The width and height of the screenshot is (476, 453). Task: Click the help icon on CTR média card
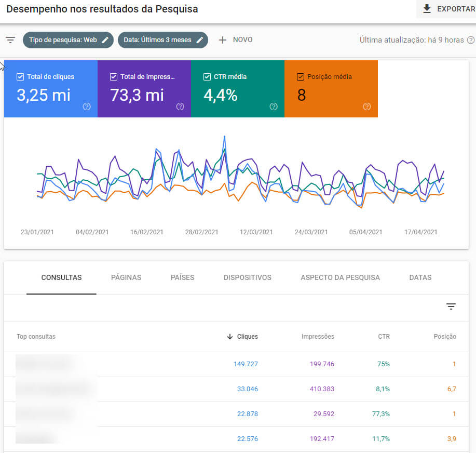[x=274, y=106]
